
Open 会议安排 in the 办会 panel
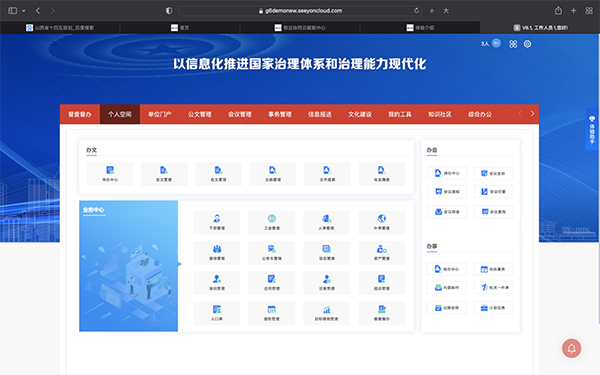click(x=494, y=173)
